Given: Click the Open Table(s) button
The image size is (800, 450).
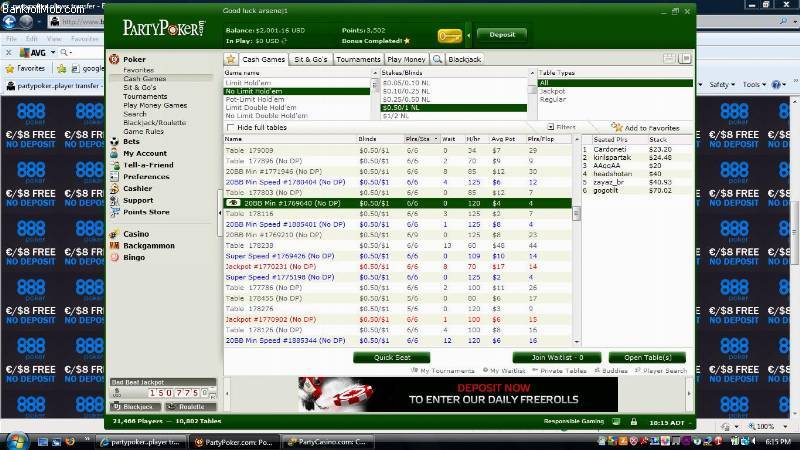Looking at the screenshot, I should [x=647, y=357].
